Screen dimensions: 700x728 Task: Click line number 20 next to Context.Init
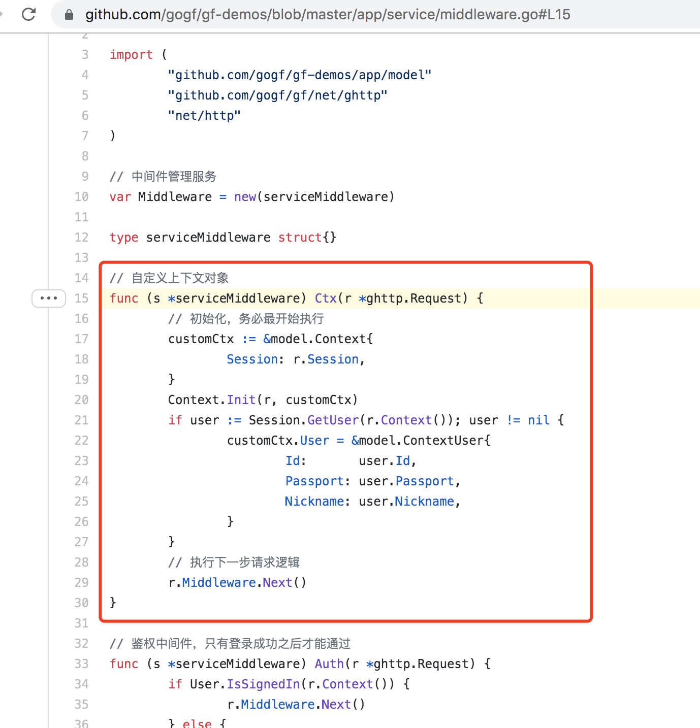(x=81, y=400)
